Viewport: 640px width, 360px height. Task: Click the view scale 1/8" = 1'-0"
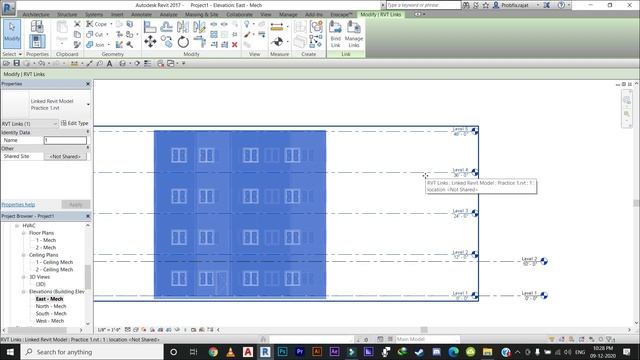coord(109,330)
